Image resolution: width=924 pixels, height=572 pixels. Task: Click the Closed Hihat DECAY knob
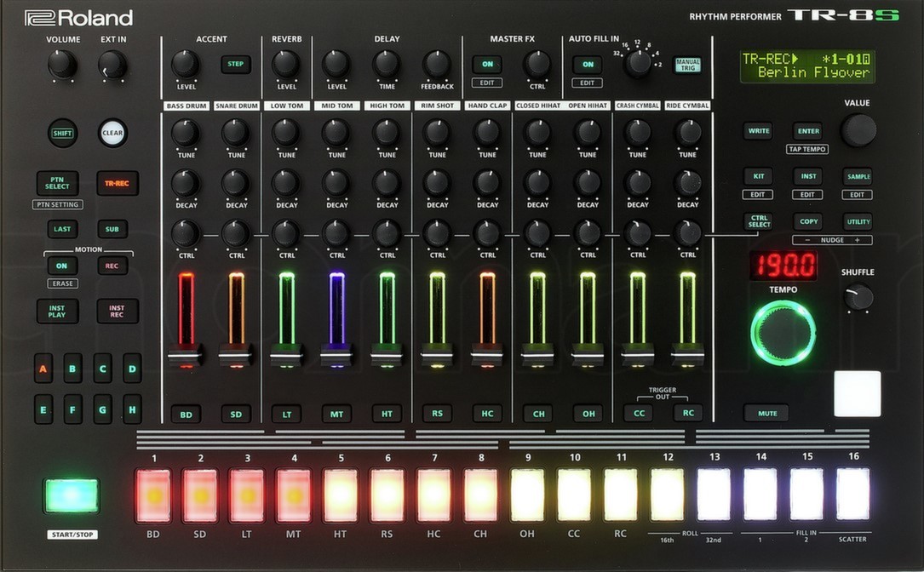[537, 183]
